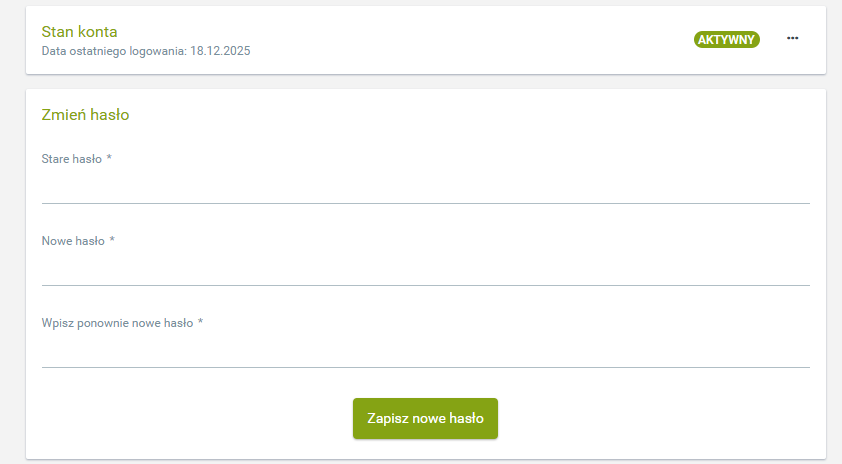
Task: Click the asterisk beside Nowe hasło
Action: (x=113, y=240)
